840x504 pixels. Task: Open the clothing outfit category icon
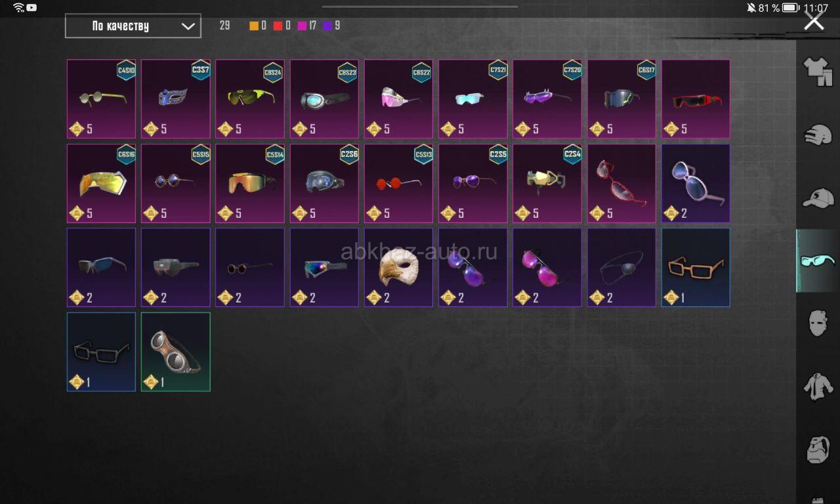tap(818, 71)
